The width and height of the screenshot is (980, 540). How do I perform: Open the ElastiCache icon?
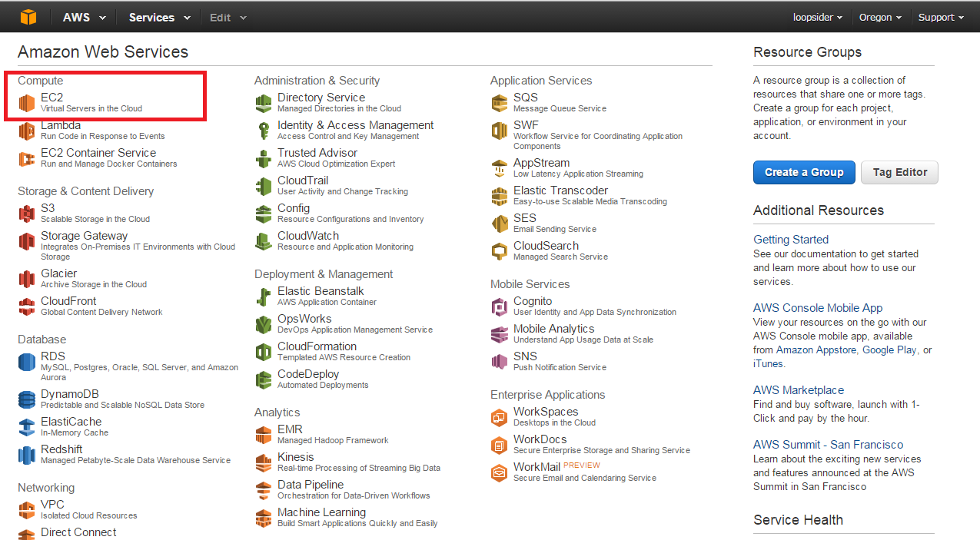click(x=27, y=427)
